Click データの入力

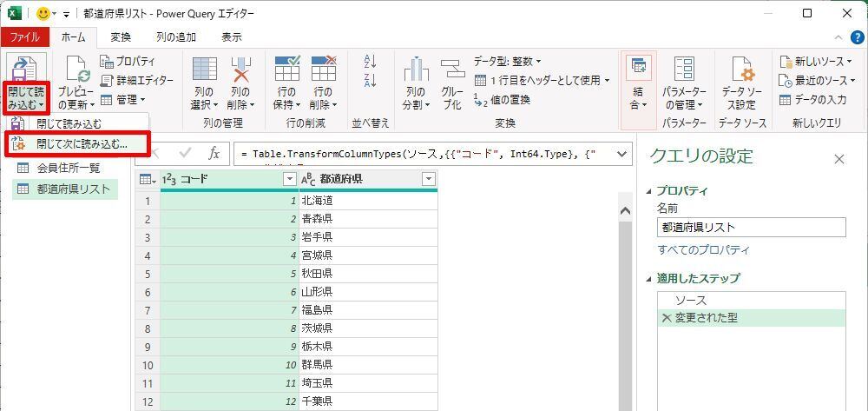point(812,100)
